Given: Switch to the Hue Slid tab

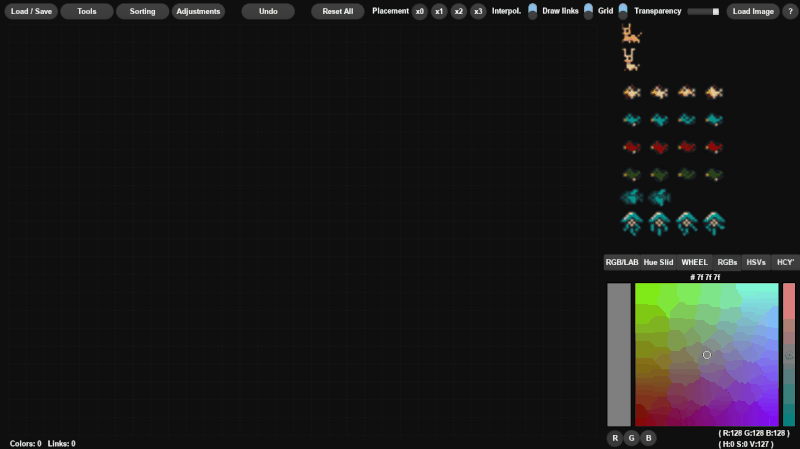Looking at the screenshot, I should [658, 262].
